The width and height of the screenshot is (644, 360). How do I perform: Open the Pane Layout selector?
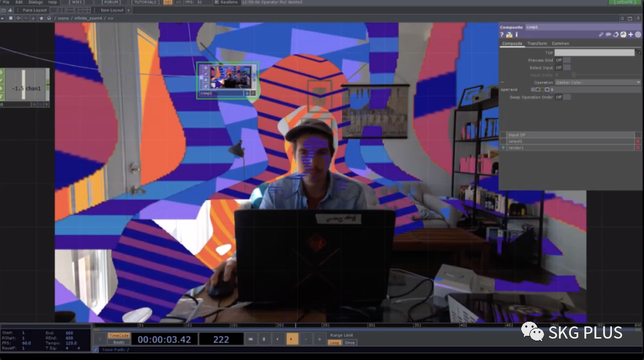(35, 10)
